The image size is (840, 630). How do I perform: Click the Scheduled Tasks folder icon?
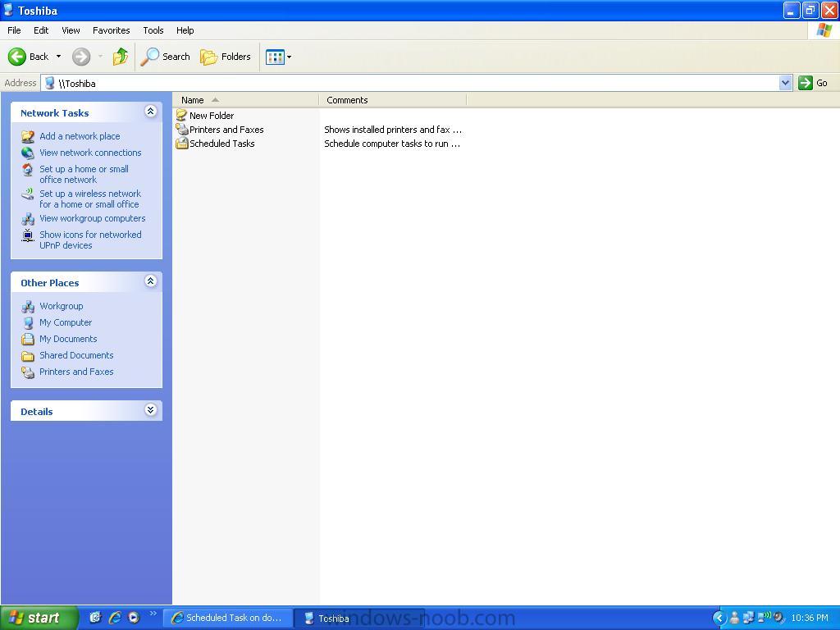click(x=182, y=143)
